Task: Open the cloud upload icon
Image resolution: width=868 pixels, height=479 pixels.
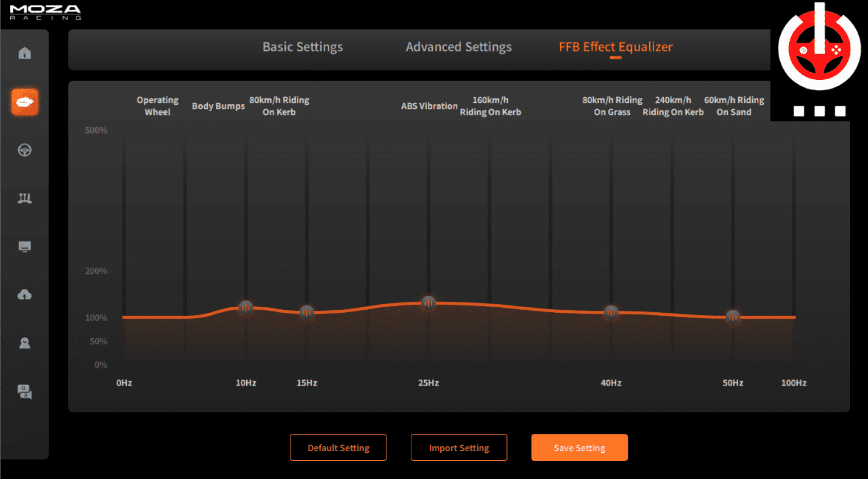Action: click(25, 294)
